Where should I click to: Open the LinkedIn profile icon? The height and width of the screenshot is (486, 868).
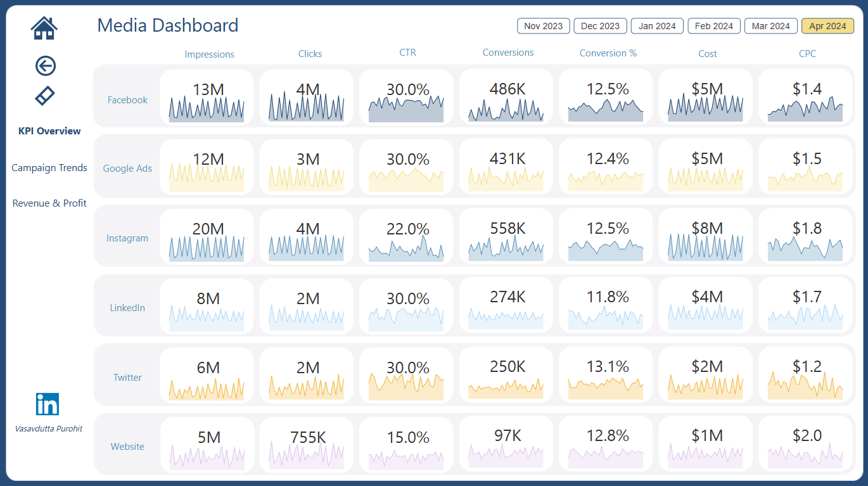48,404
